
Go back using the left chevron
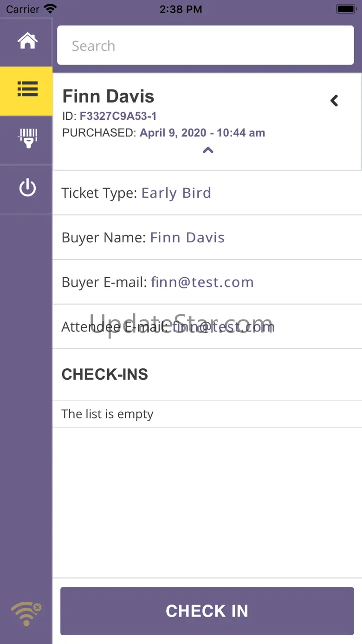click(334, 100)
